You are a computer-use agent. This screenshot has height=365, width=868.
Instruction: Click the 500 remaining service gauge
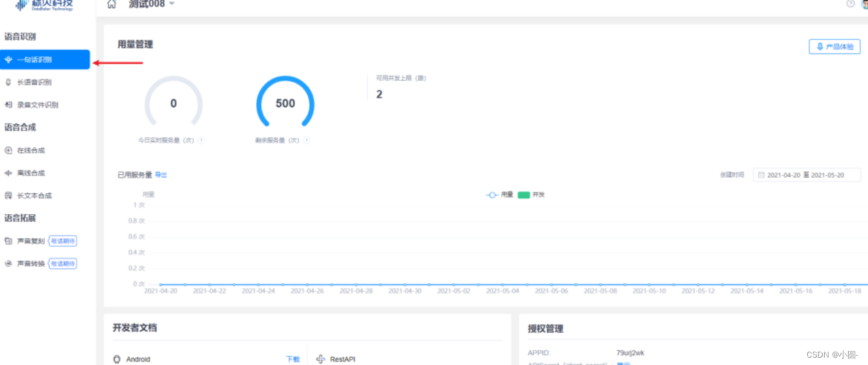pos(285,103)
